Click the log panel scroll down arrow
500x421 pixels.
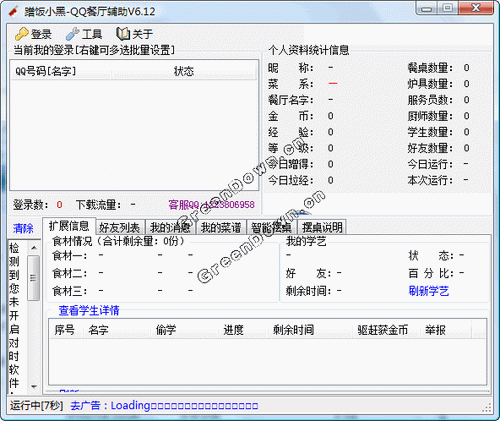coord(34,387)
